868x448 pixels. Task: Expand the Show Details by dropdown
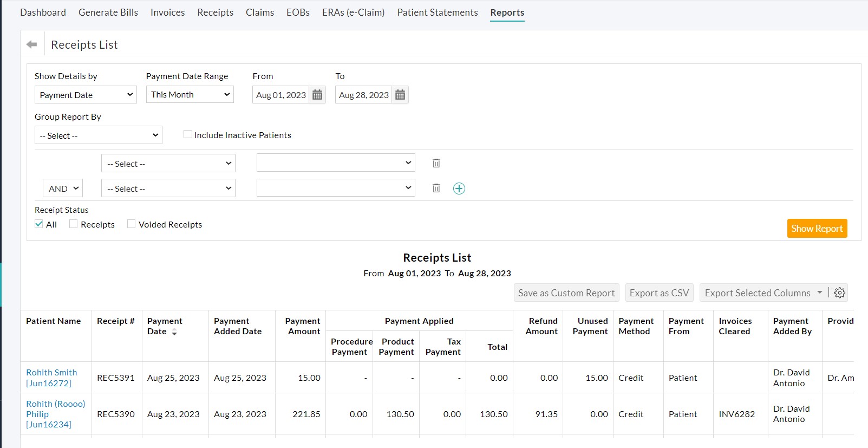[x=86, y=95]
